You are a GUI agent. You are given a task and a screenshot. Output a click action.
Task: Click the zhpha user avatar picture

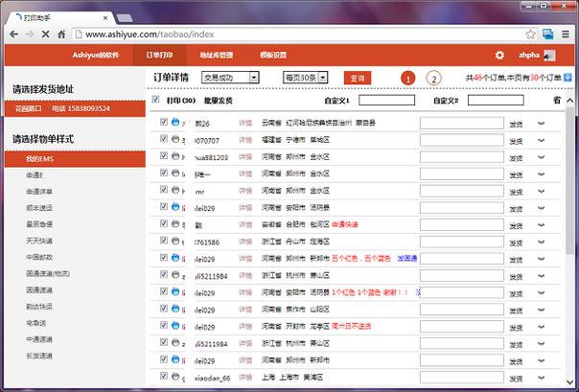click(x=549, y=56)
